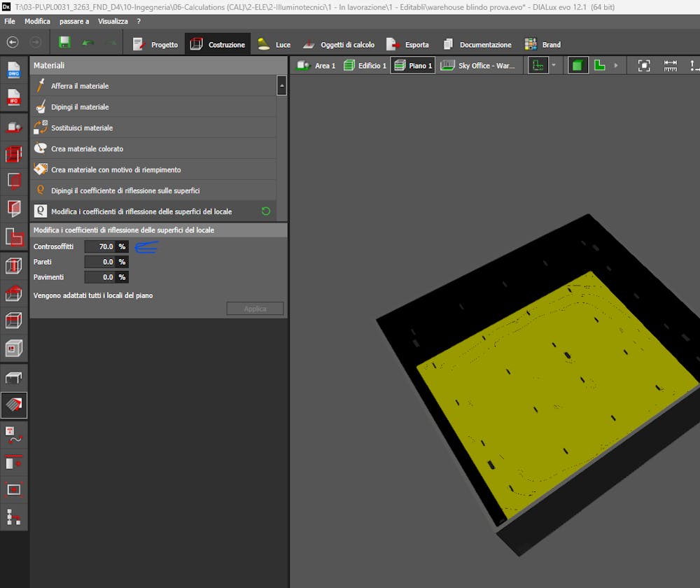Select the Afferra il materiale eyedropper tool
Viewport: 700px width, 588px height.
[x=80, y=86]
